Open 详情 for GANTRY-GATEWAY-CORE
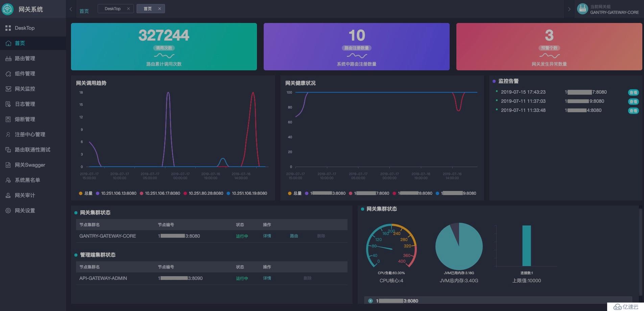 click(267, 236)
